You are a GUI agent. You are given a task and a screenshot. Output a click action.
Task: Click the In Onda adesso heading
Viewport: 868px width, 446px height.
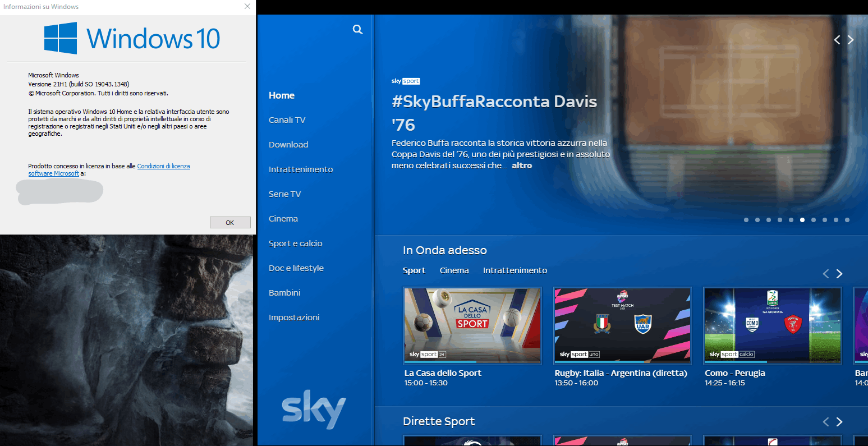coord(445,250)
